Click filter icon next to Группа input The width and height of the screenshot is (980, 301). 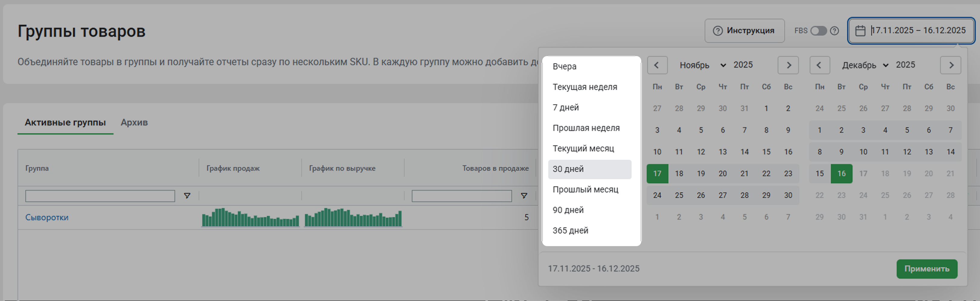click(x=187, y=196)
